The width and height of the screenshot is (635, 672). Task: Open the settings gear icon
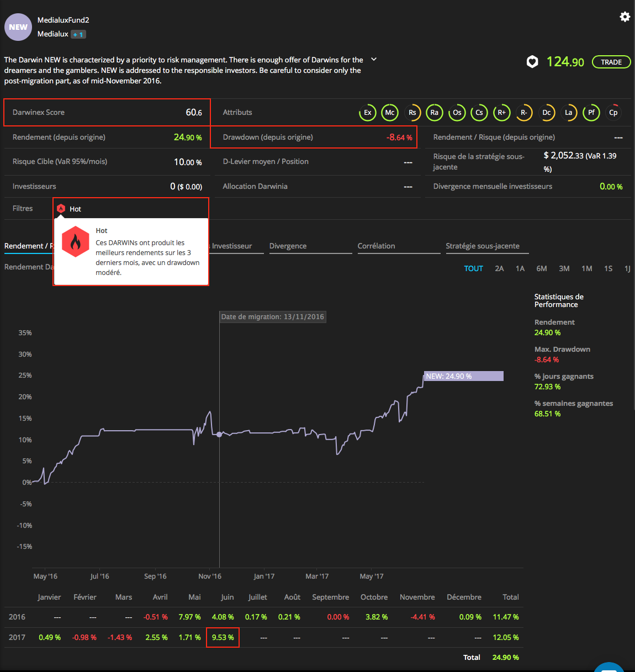[x=625, y=17]
